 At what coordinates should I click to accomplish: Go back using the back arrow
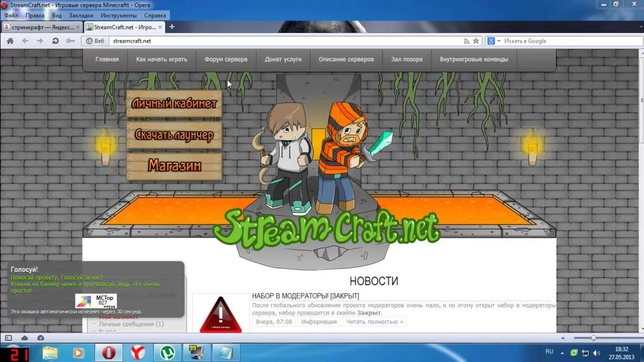pos(25,41)
